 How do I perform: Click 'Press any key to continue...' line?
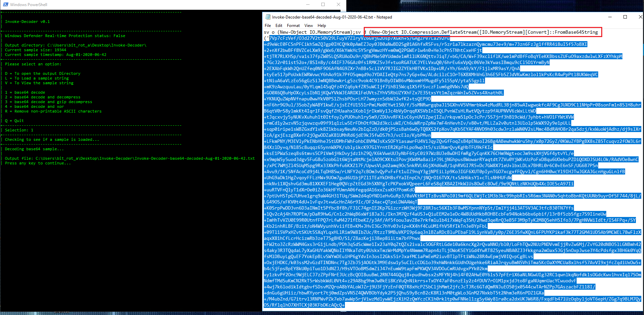pos(38,163)
